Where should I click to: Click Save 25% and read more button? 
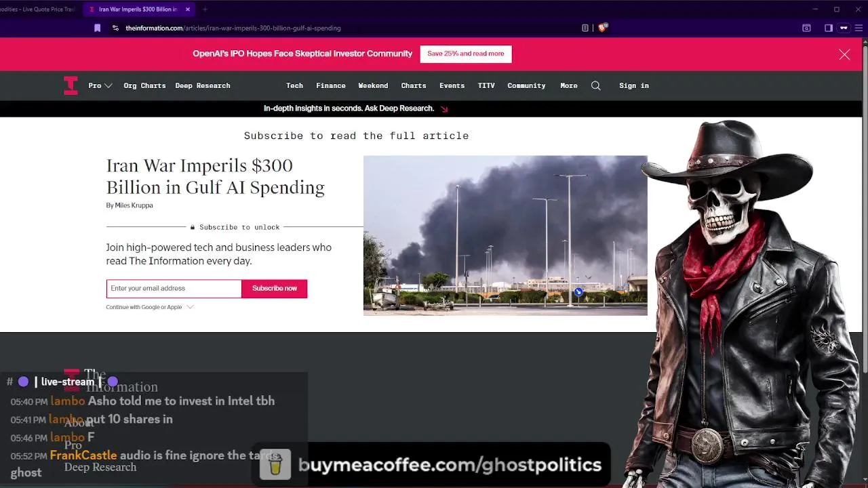pos(466,54)
